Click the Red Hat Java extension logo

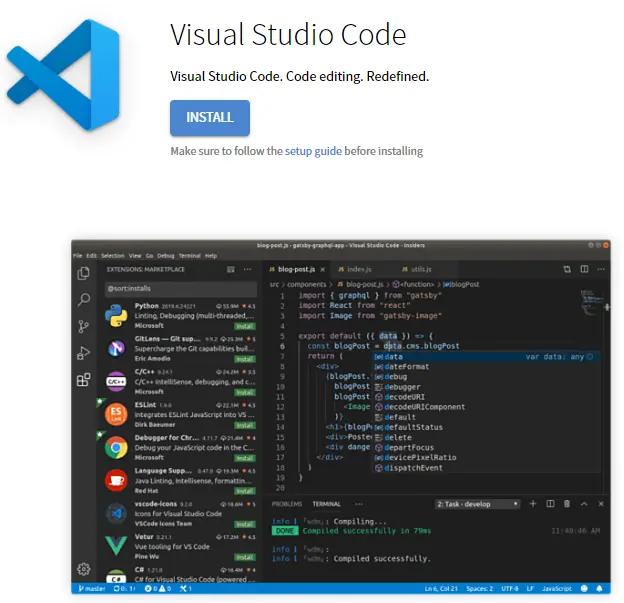[116, 480]
